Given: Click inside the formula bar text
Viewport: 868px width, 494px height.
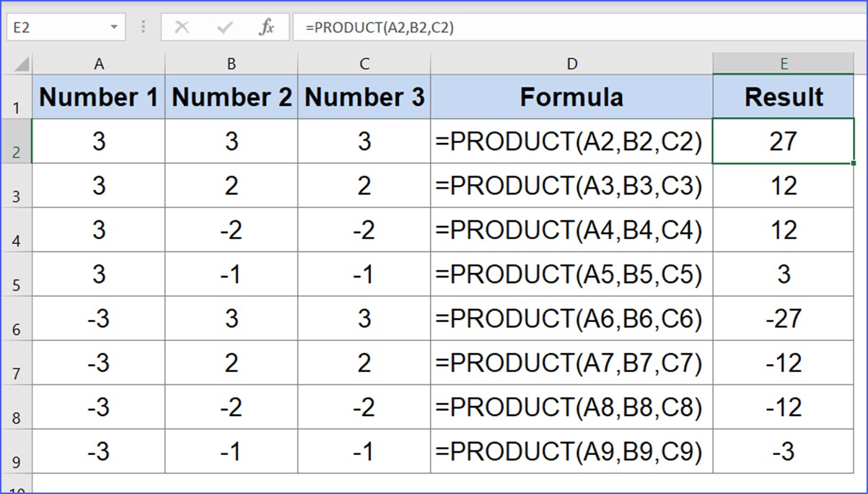Looking at the screenshot, I should click(505, 27).
